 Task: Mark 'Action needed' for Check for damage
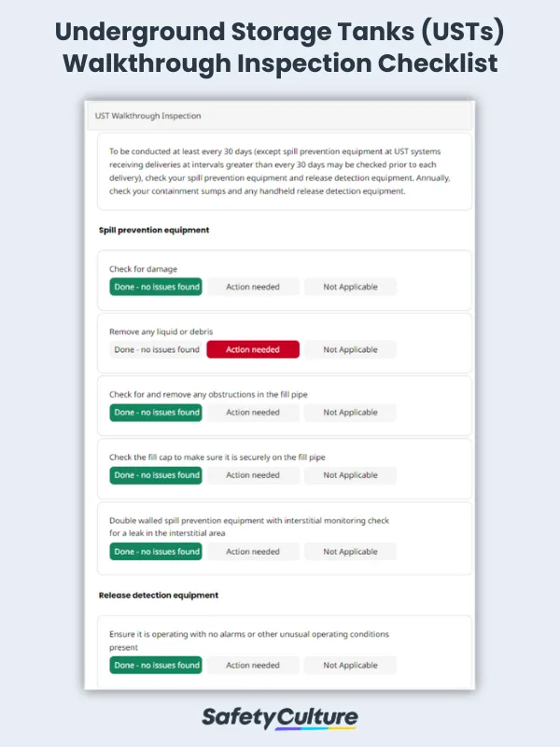(253, 287)
